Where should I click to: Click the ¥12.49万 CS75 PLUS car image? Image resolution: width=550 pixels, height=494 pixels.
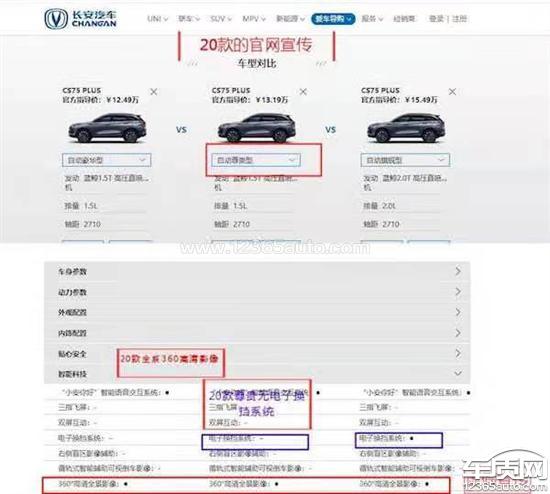click(107, 128)
